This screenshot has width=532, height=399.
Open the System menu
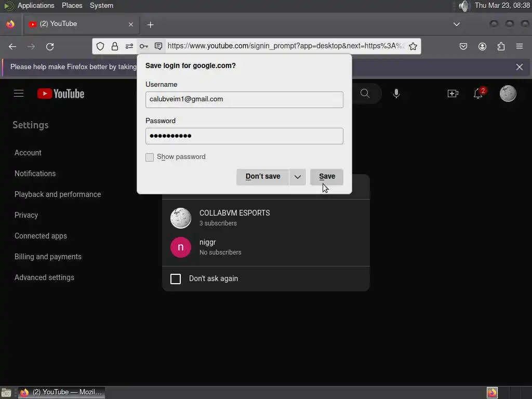coord(101,6)
